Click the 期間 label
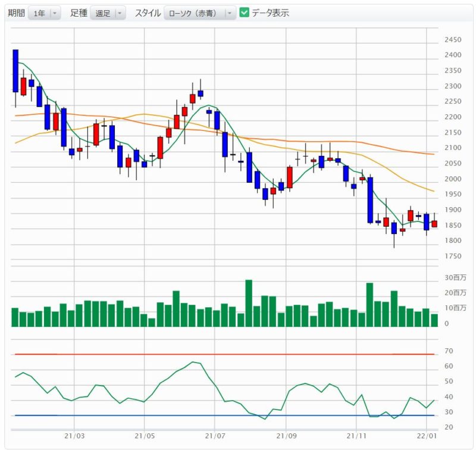The image size is (476, 450). (16, 13)
